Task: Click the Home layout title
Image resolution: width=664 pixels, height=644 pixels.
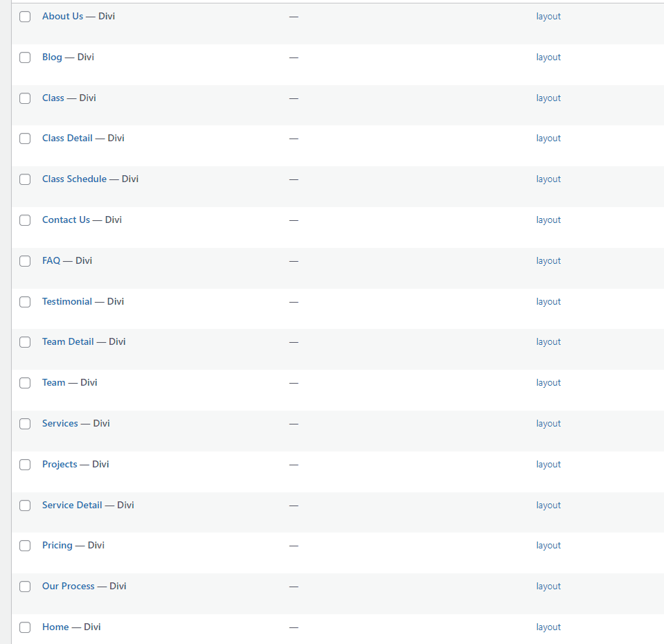Action: coord(55,627)
